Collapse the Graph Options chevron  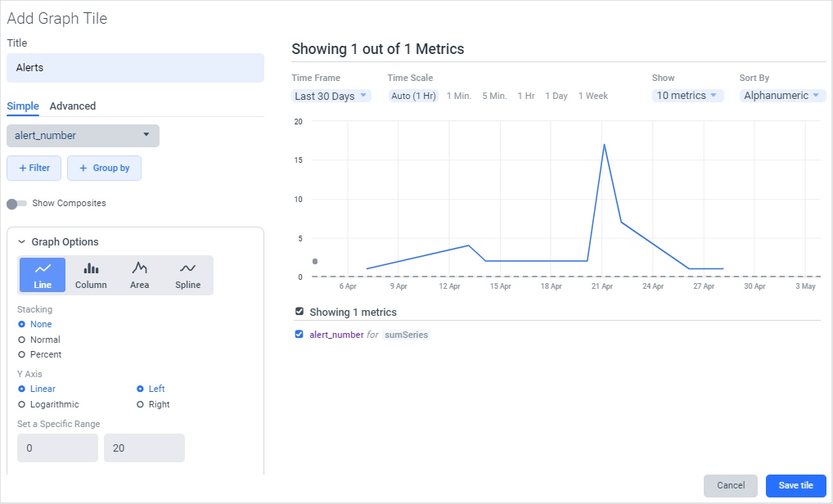(x=22, y=242)
